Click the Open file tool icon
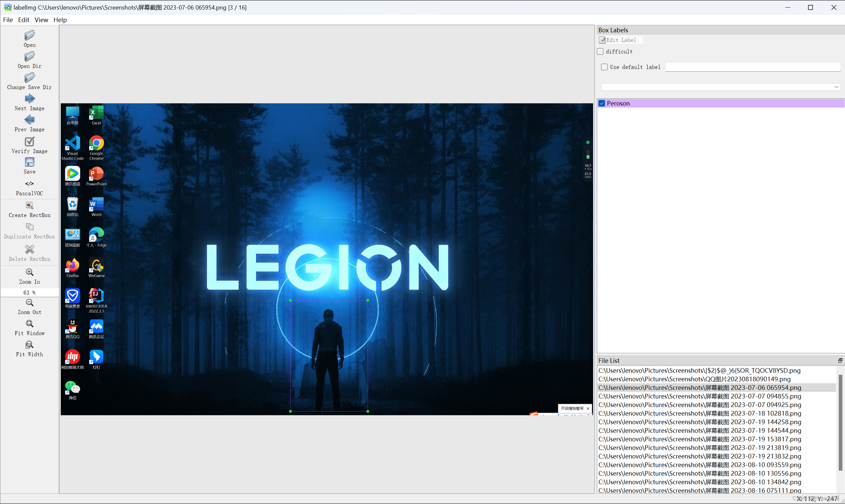 [30, 35]
